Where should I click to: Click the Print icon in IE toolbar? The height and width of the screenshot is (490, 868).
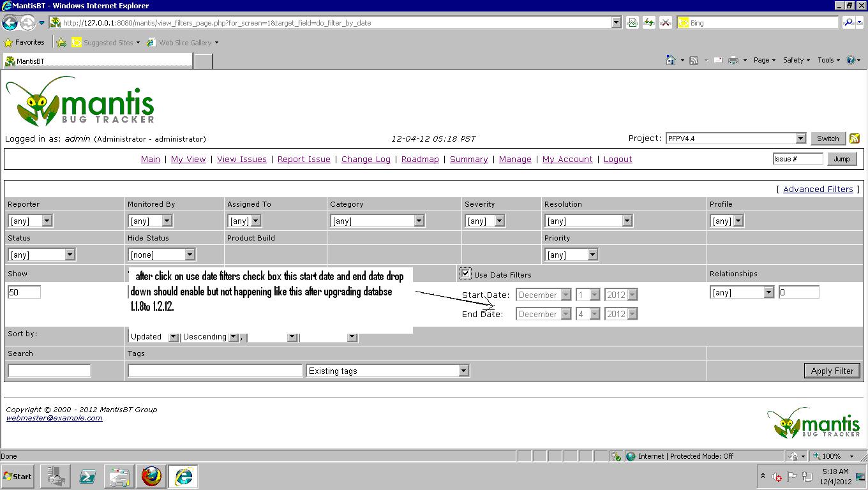pyautogui.click(x=733, y=60)
